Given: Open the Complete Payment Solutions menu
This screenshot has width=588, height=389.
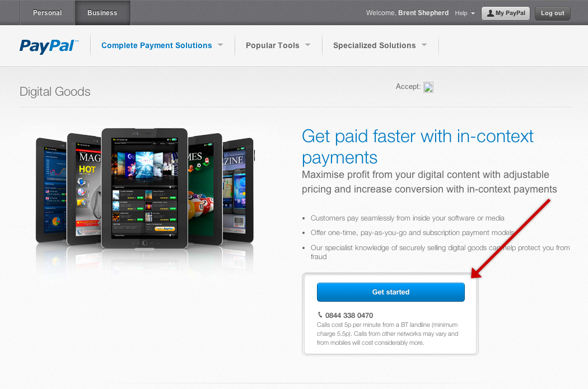Looking at the screenshot, I should coord(156,45).
